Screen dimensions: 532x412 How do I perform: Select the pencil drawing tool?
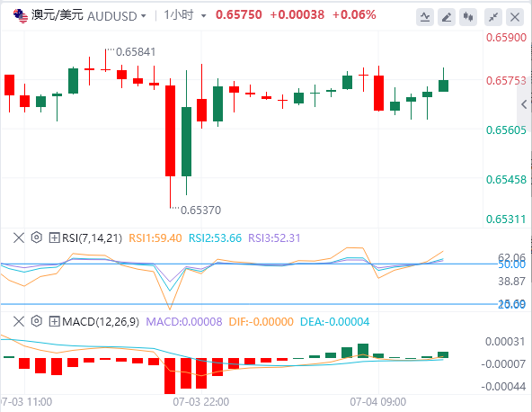click(x=447, y=17)
